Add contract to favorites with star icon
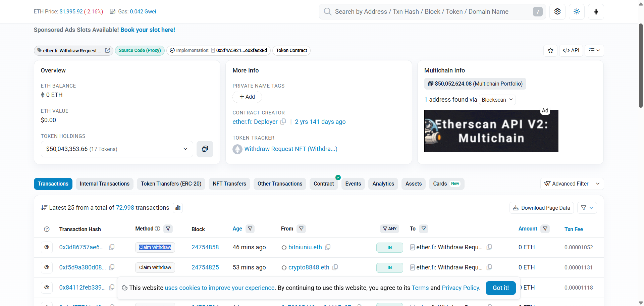The height and width of the screenshot is (306, 644). click(550, 50)
